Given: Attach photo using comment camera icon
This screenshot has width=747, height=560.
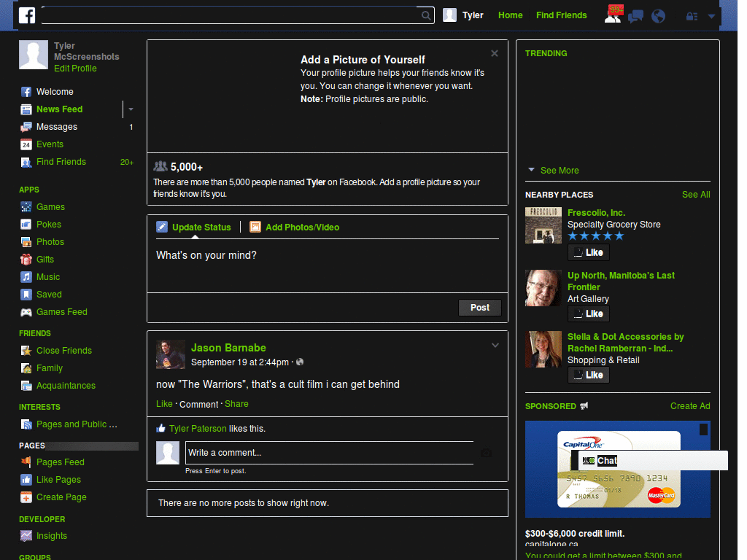Looking at the screenshot, I should tap(486, 453).
